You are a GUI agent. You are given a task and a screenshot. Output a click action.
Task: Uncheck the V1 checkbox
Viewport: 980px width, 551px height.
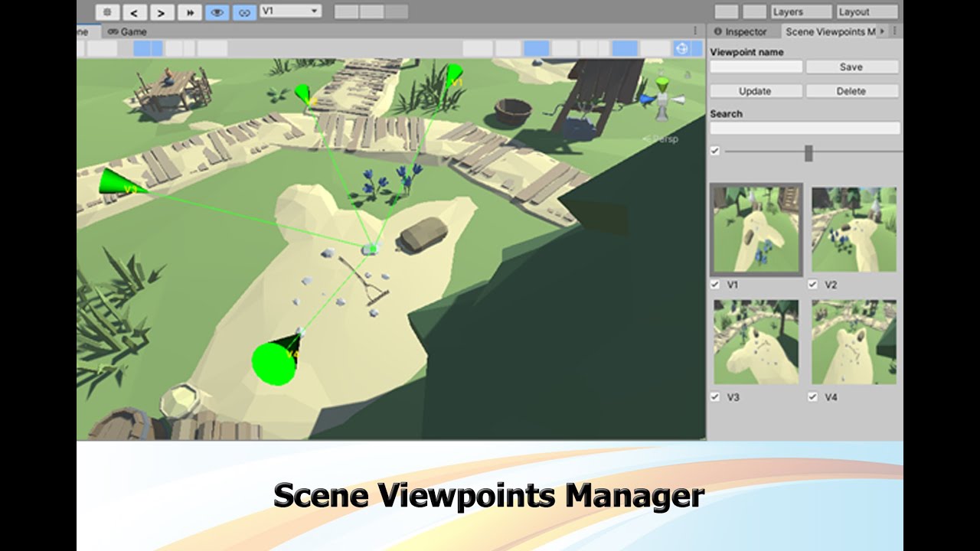[715, 285]
